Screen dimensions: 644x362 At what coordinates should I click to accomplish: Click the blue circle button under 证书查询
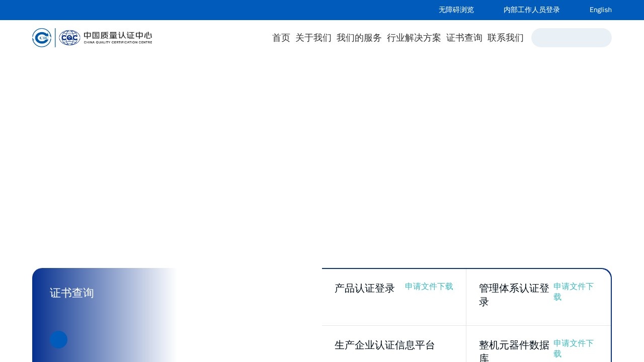pos(58,339)
